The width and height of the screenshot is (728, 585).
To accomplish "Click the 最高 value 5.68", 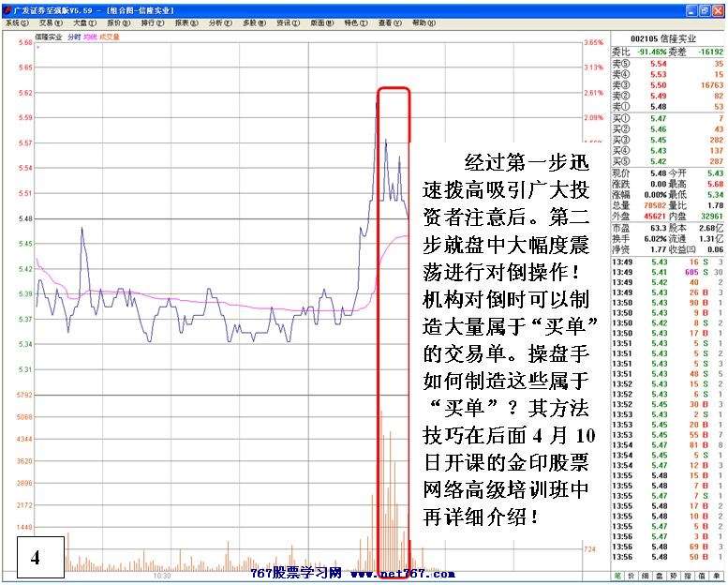I will click(716, 184).
